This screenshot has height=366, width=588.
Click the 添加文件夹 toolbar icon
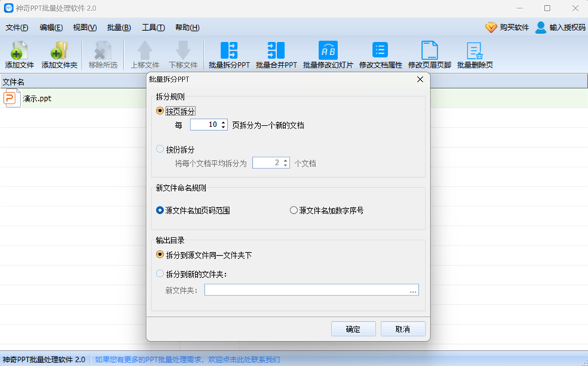pyautogui.click(x=59, y=51)
